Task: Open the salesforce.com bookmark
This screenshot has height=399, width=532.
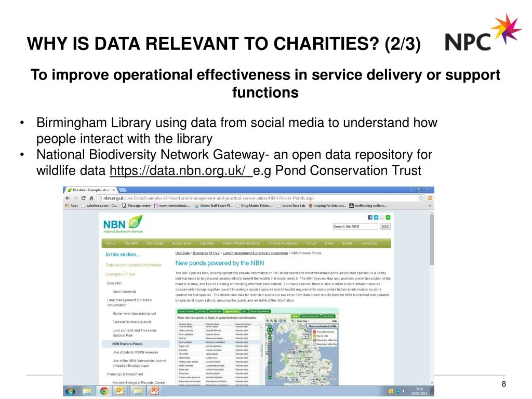Action: (99, 206)
